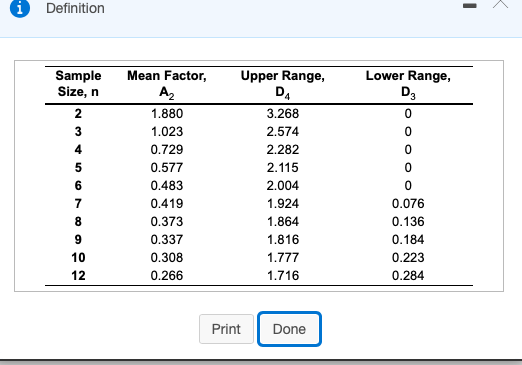Close the Definition dialog with the X
This screenshot has height=365, width=522.
point(501,4)
